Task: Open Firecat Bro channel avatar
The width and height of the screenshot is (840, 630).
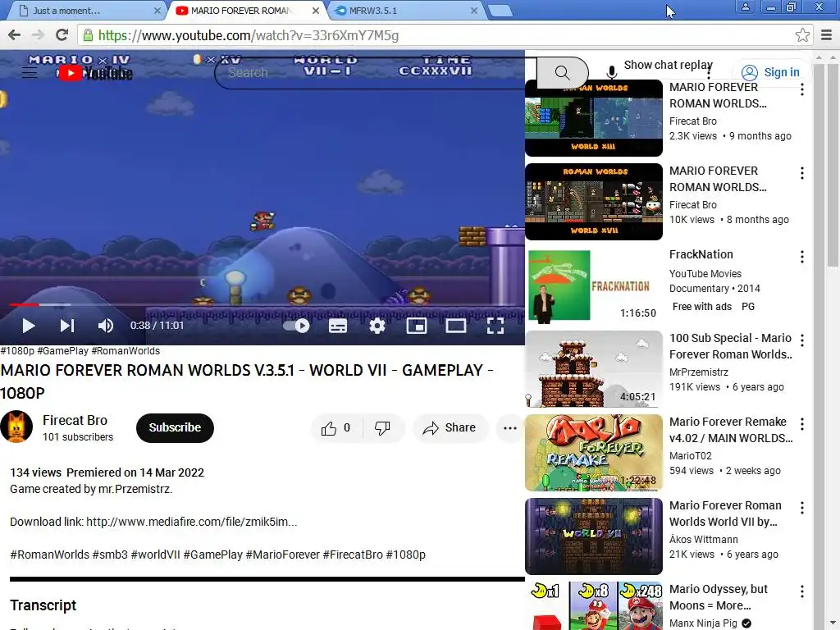Action: [x=16, y=427]
